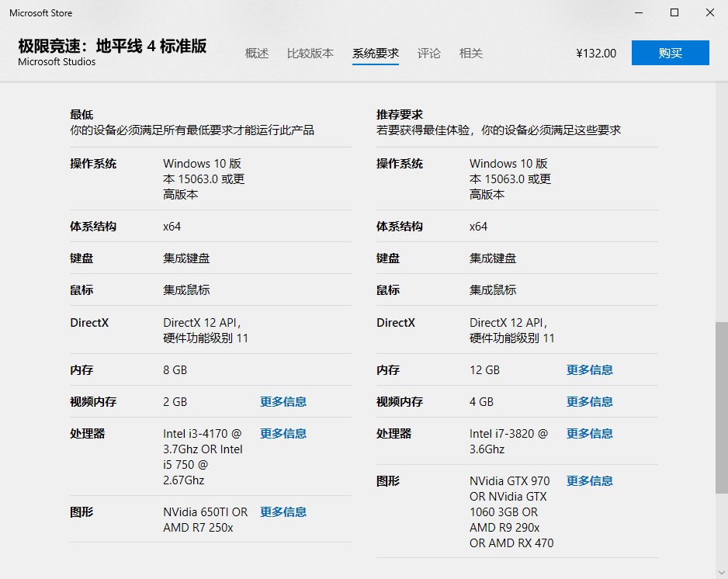Open 更多信息 for recommended 视频内存 4 GB
728x579 pixels.
[x=588, y=401]
